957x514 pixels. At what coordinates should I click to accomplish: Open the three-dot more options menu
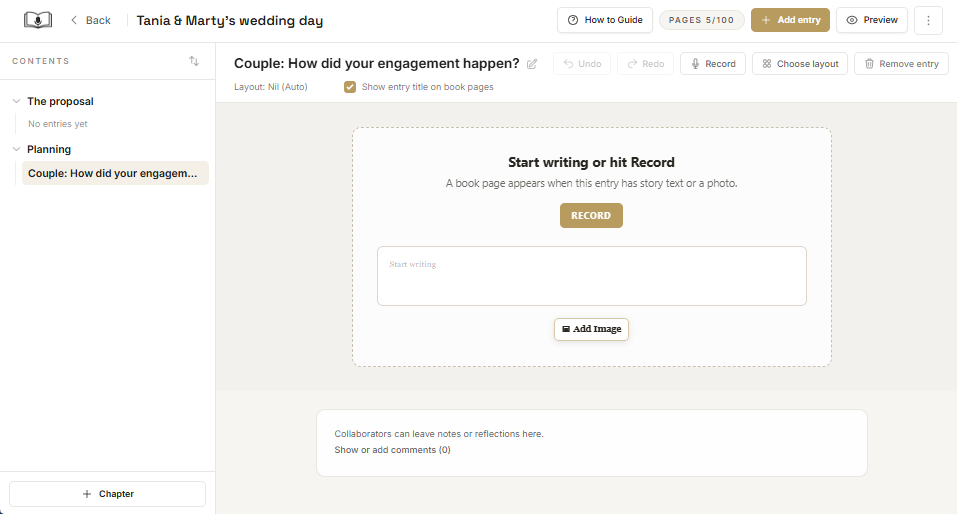[928, 20]
